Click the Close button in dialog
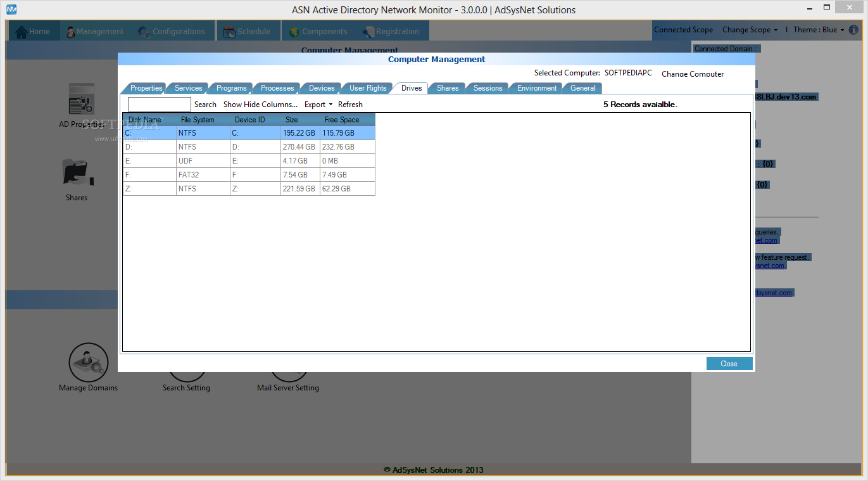The image size is (868, 481). click(729, 364)
